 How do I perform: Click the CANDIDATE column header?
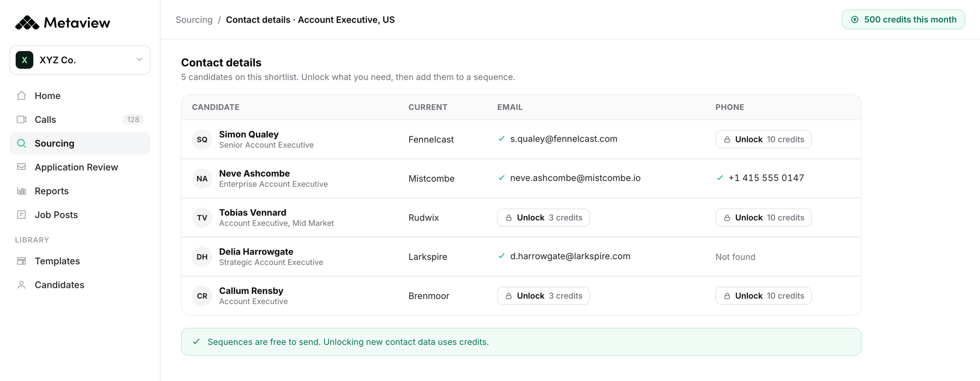click(x=216, y=107)
